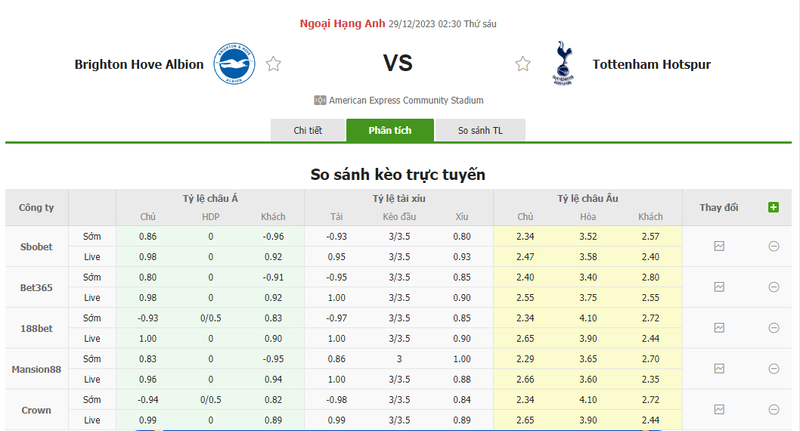Open odds change chart for 188bet
The image size is (800, 431).
click(x=719, y=327)
